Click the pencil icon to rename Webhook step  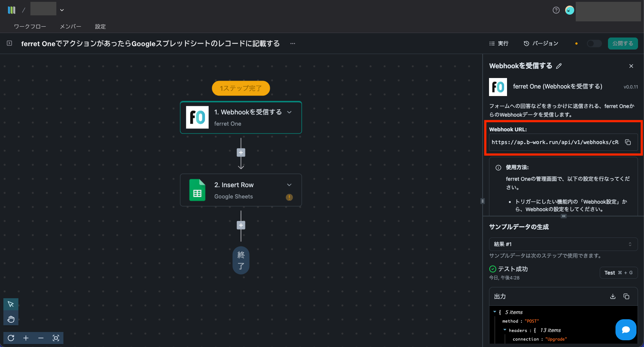pyautogui.click(x=559, y=66)
